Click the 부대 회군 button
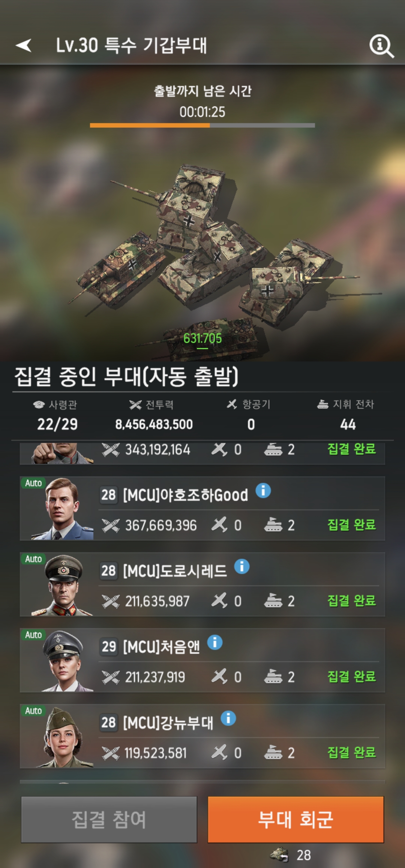 (296, 819)
